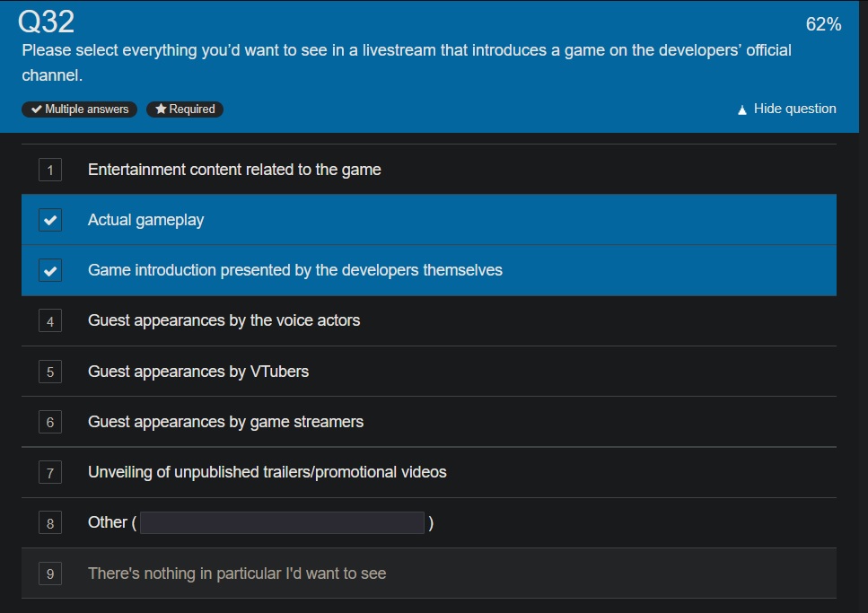The width and height of the screenshot is (868, 613).
Task: Select text Unveiling of unpublished trailers/promotional videos
Action: tap(267, 472)
